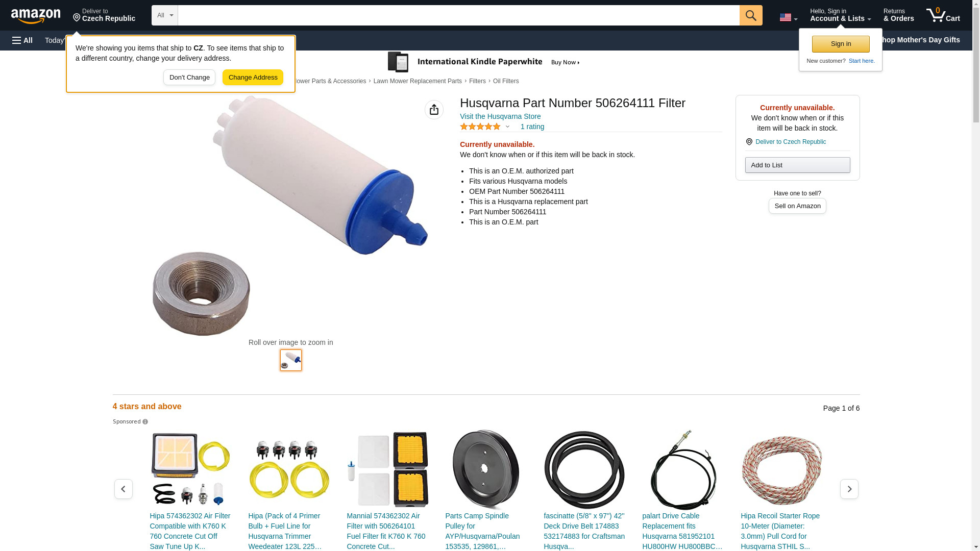Click into the search input field
The height and width of the screenshot is (551, 980).
(x=458, y=15)
